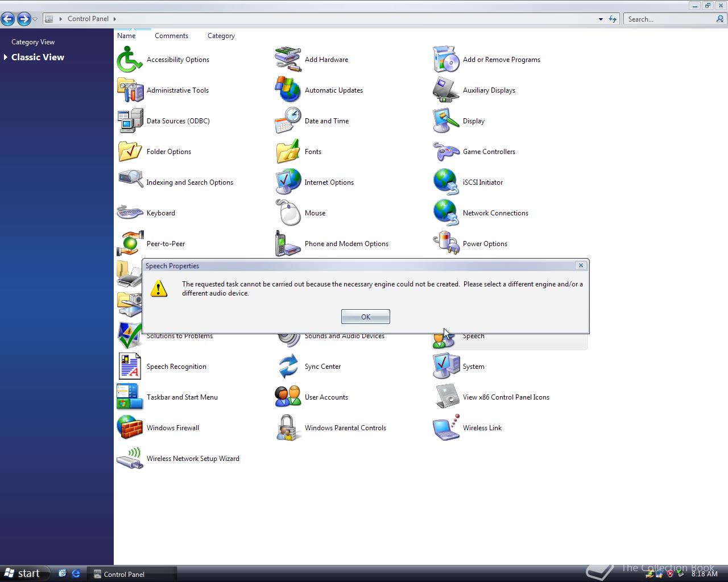The width and height of the screenshot is (728, 582).
Task: Sort items by the Name column
Action: pyautogui.click(x=126, y=36)
